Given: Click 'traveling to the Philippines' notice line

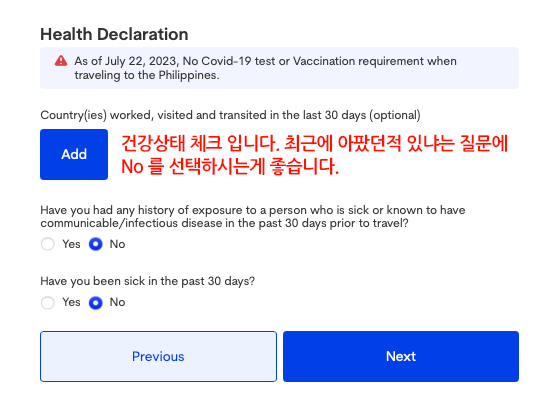Looking at the screenshot, I should tap(147, 75).
